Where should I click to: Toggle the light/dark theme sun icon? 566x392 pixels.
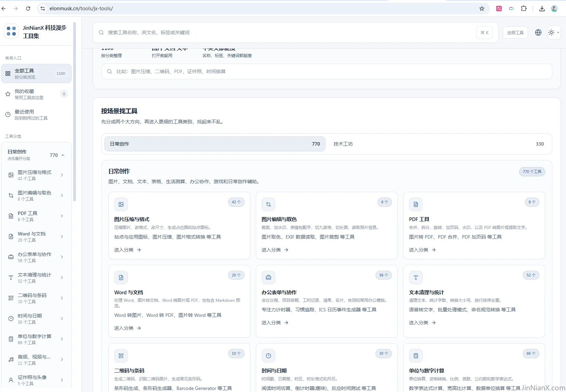(551, 32)
